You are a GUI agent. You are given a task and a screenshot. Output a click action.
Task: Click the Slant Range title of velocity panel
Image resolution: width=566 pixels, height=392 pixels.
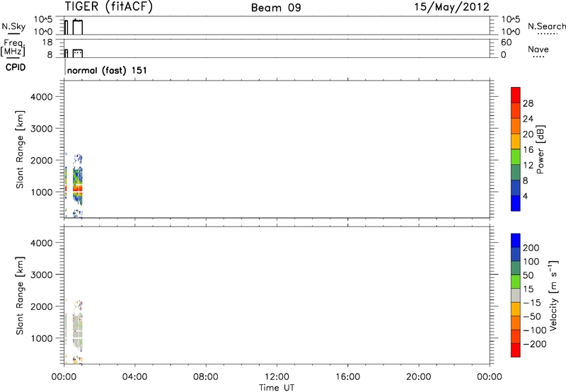click(20, 296)
